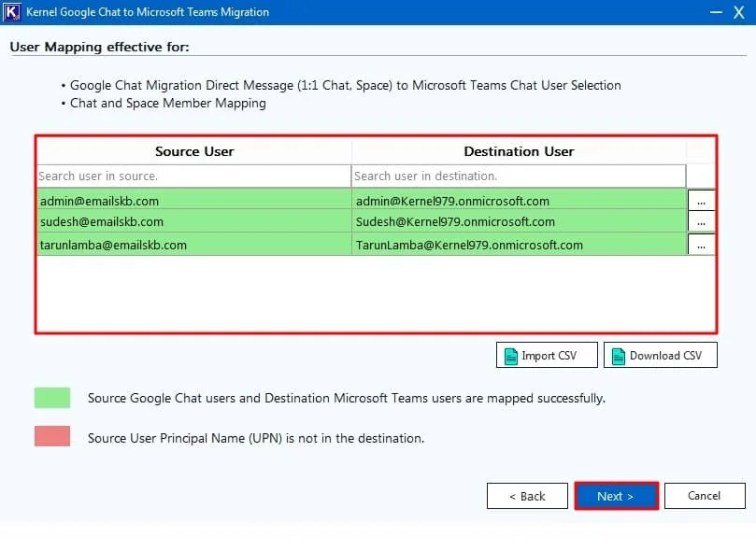Click the green mapped-successfully legend swatch
Image resolution: width=756 pixels, height=550 pixels.
[x=52, y=398]
